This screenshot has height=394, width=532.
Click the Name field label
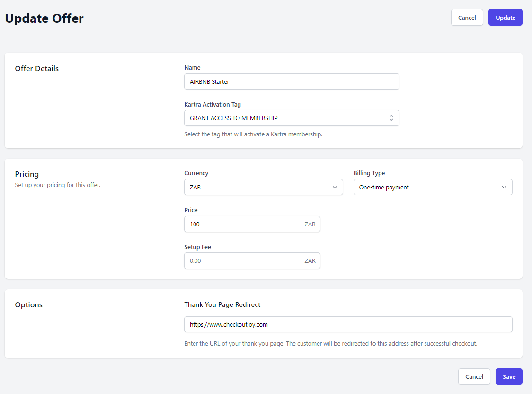192,68
